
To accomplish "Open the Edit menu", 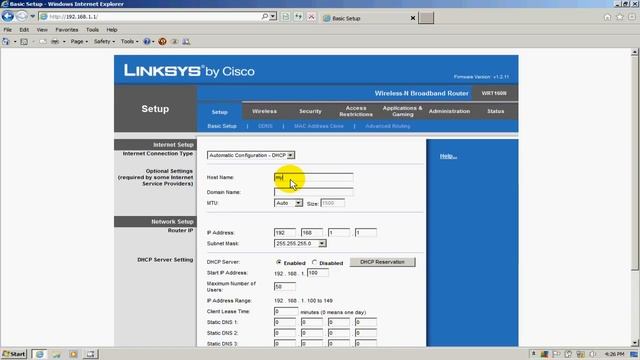I will pos(24,30).
